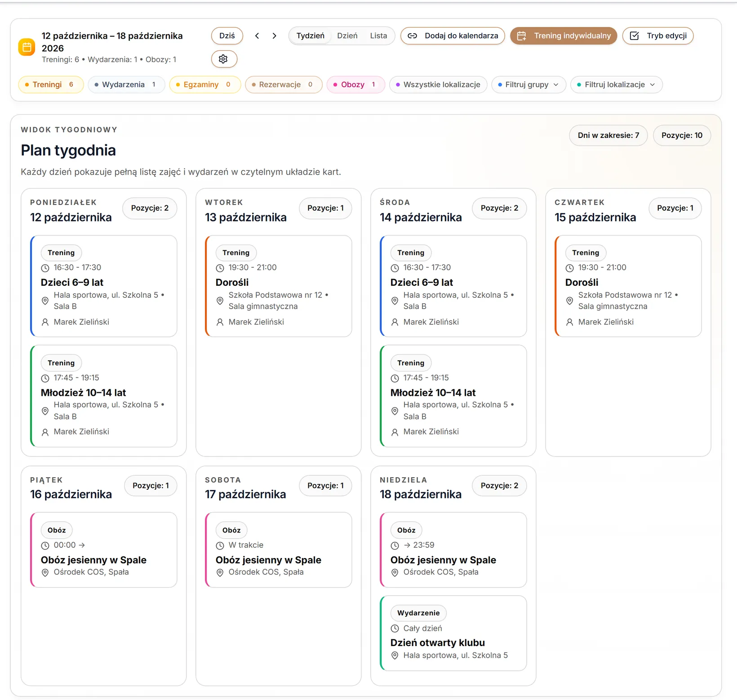Click clock icon on Dzień otwarty klubu
Image resolution: width=737 pixels, height=700 pixels.
click(395, 629)
